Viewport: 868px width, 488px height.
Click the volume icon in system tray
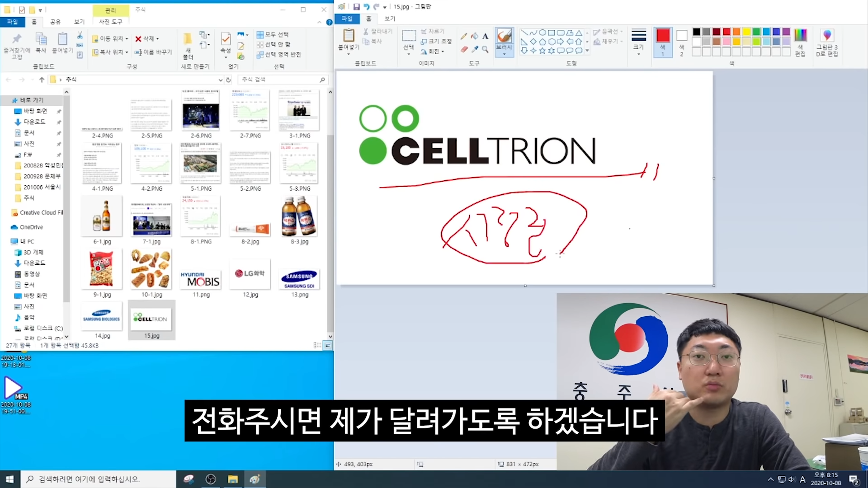click(x=792, y=479)
